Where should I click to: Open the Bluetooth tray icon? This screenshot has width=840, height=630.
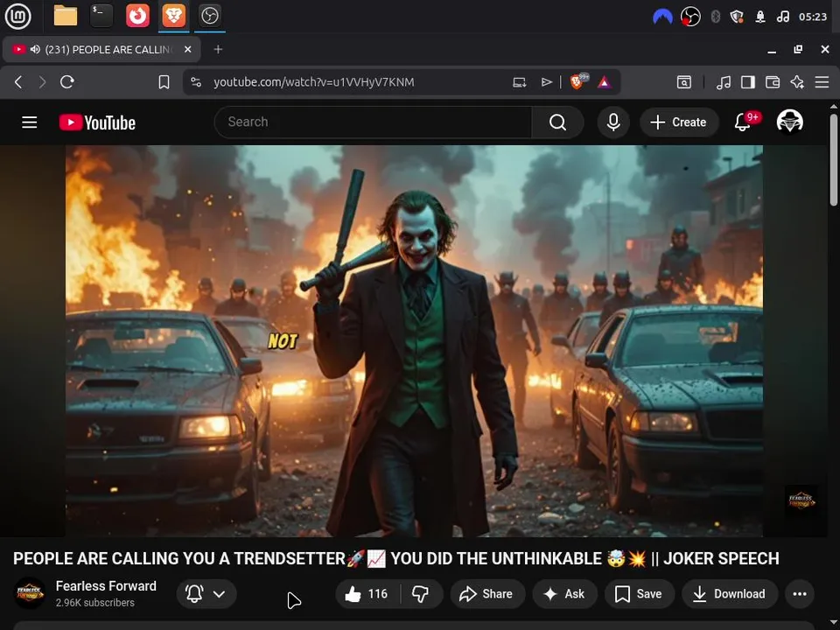click(715, 17)
